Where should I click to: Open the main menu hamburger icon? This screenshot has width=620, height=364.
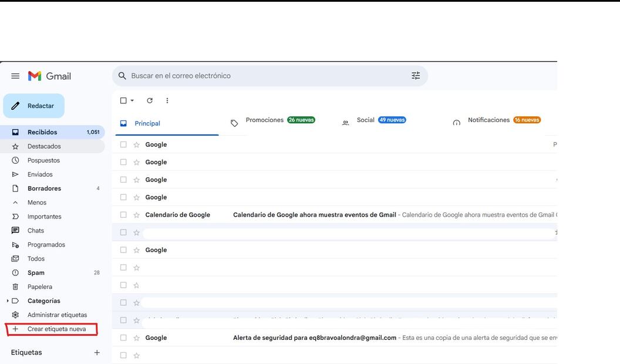point(15,76)
